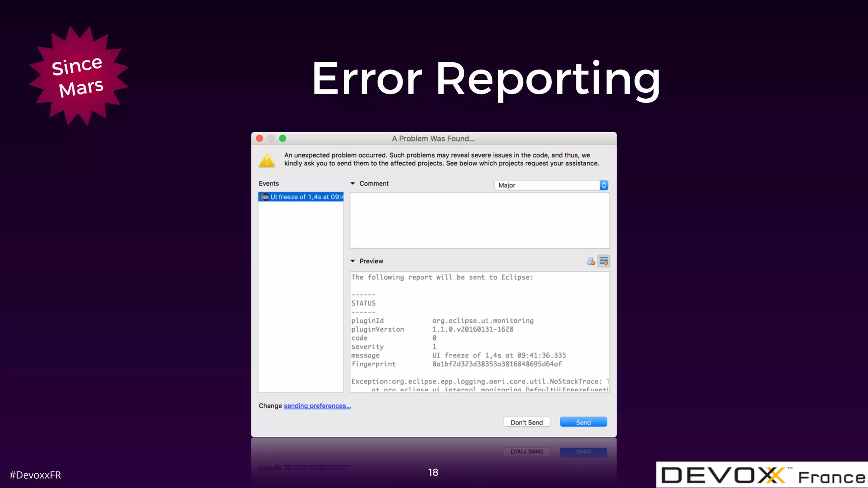Close the A Problem Was Found dialog
The height and width of the screenshot is (488, 868).
point(260,139)
